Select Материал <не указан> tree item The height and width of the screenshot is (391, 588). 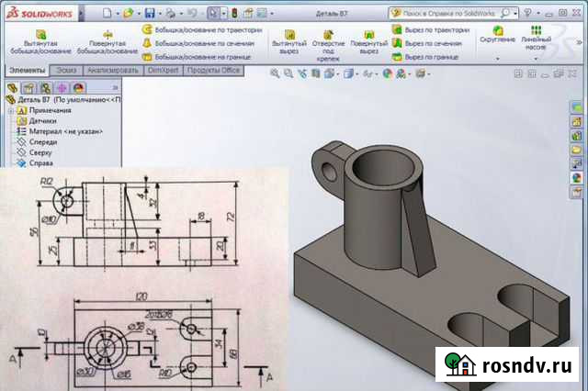[60, 131]
